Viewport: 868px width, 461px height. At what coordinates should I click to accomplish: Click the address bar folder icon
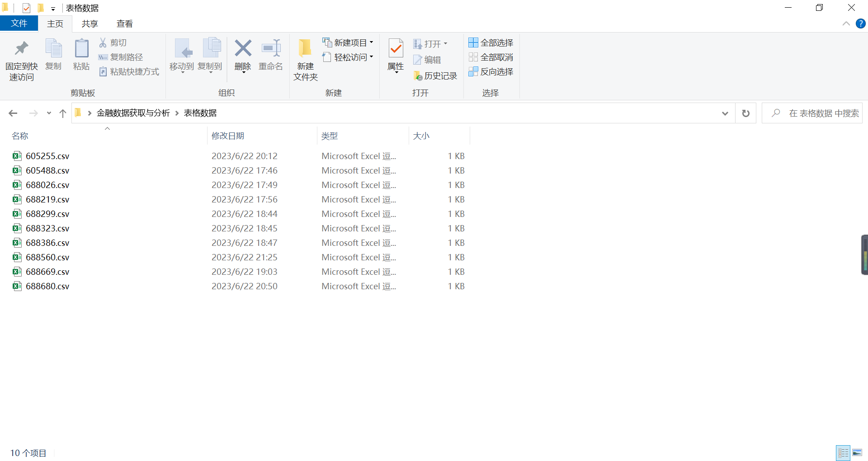coord(78,113)
